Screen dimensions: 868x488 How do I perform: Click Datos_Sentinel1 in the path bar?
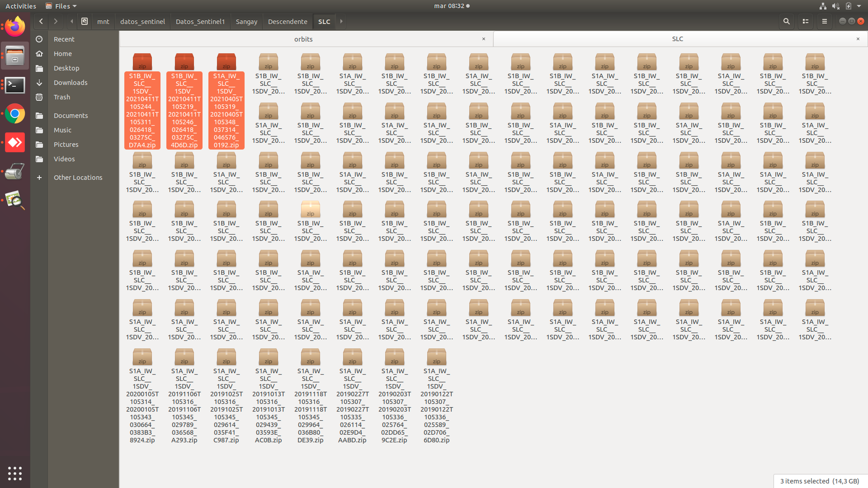point(200,22)
